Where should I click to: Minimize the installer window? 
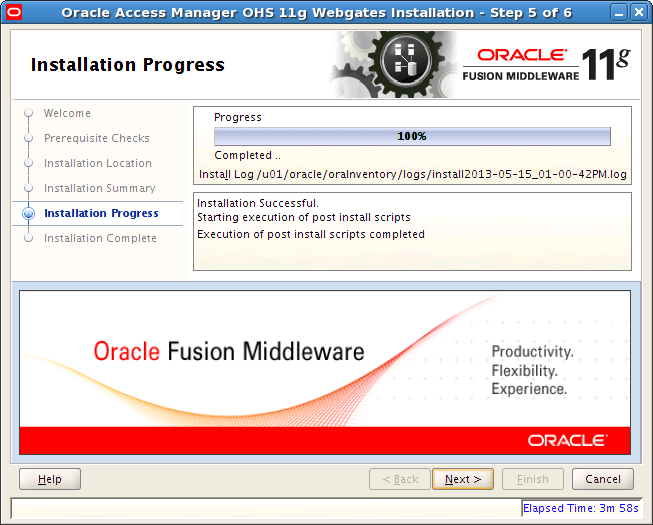tap(619, 12)
